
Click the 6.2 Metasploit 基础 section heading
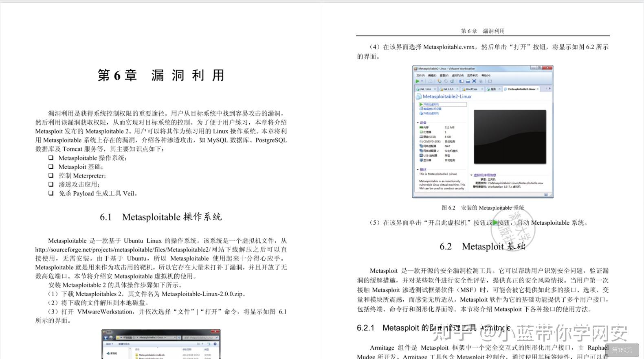[x=482, y=246]
